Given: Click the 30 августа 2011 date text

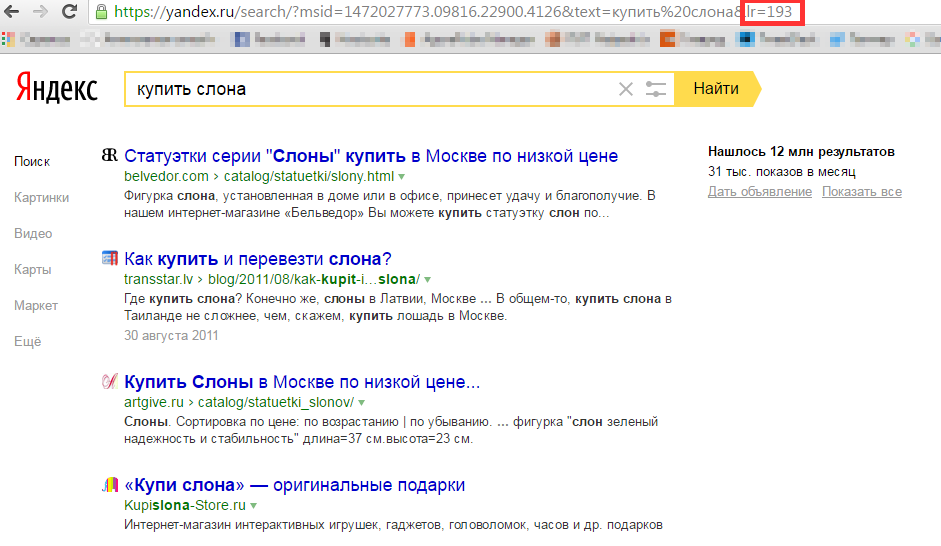Looking at the screenshot, I should tap(171, 336).
